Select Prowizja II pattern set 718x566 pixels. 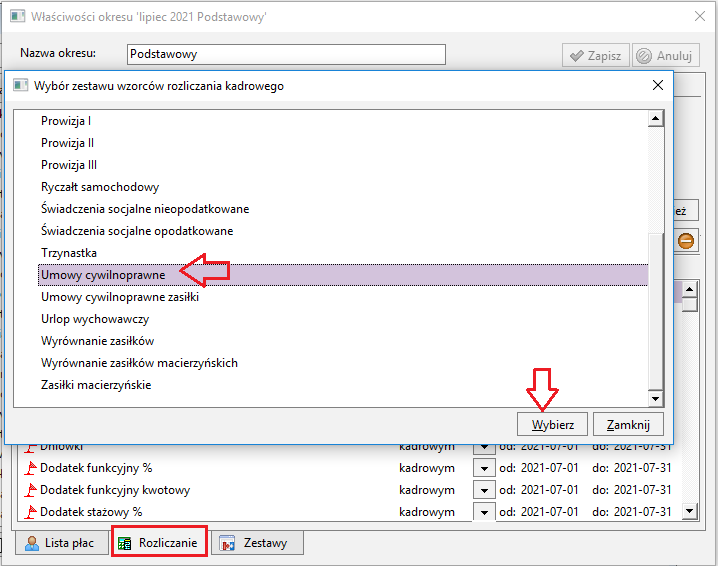[67, 143]
